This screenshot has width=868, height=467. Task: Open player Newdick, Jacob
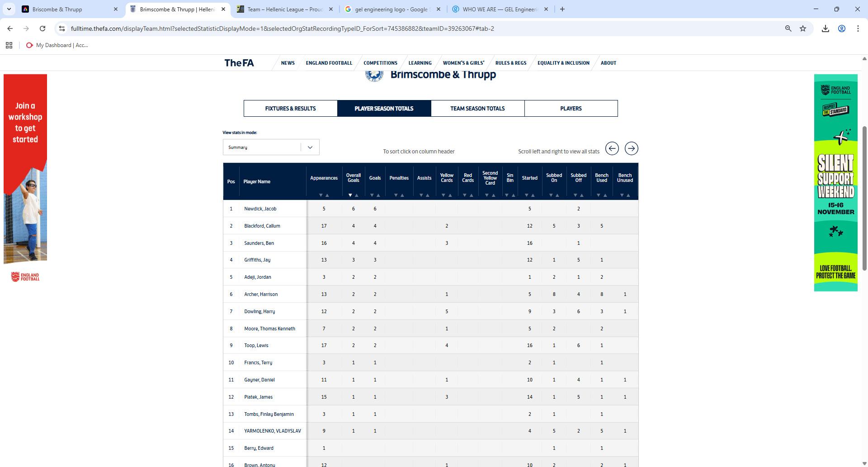[260, 209]
